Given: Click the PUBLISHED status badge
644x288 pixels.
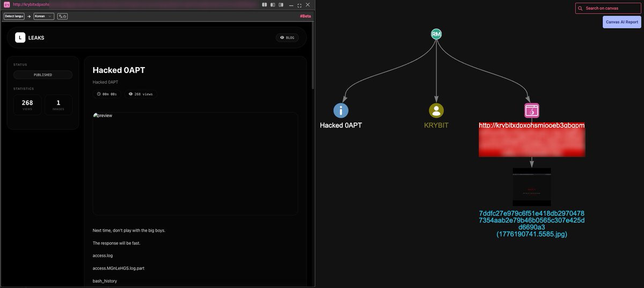Looking at the screenshot, I should pyautogui.click(x=43, y=75).
